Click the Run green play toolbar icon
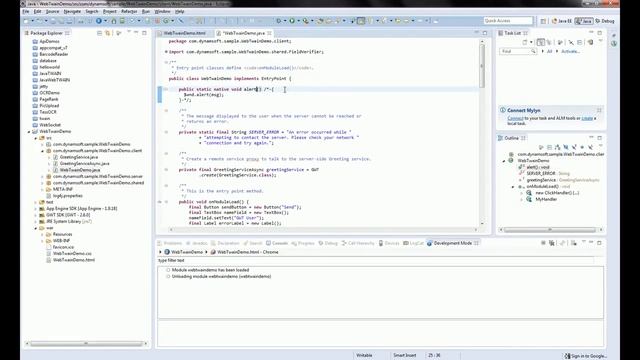Image resolution: width=640 pixels, height=360 pixels. (x=292, y=21)
